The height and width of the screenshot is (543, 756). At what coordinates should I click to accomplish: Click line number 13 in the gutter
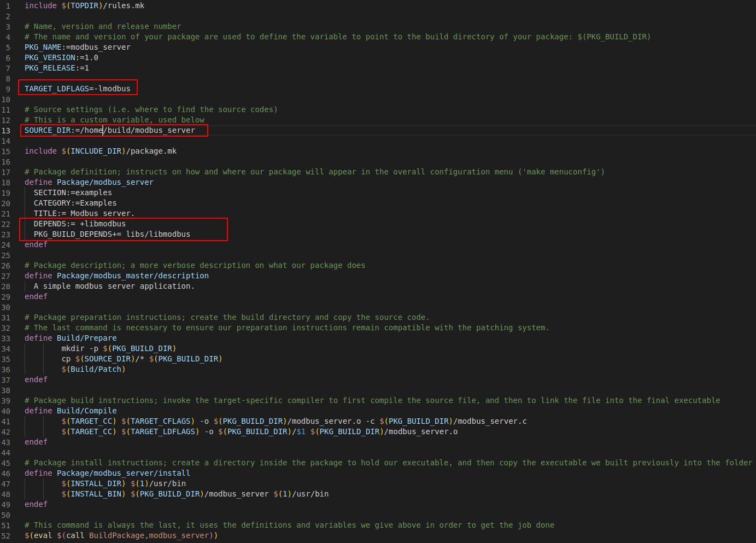click(x=5, y=131)
